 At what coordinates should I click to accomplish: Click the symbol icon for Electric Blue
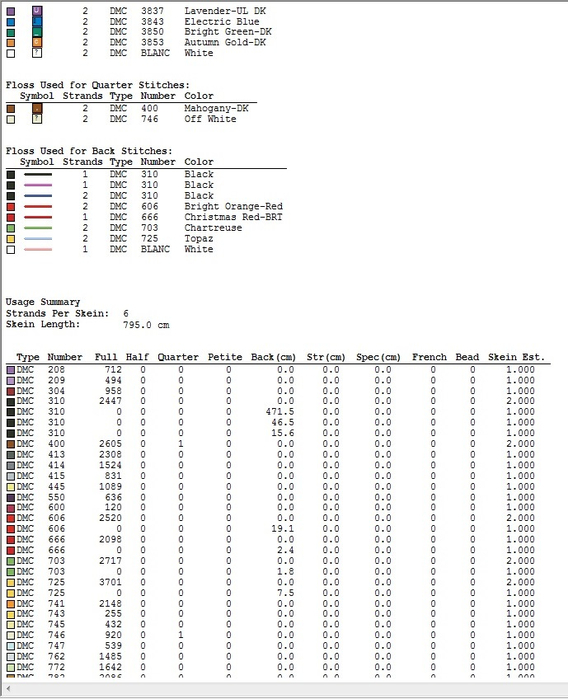click(37, 21)
